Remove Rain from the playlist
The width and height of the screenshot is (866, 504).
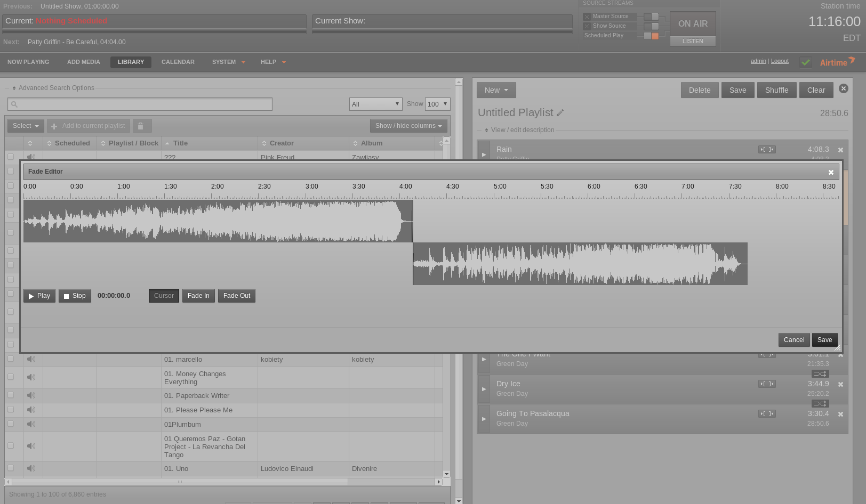(x=841, y=150)
